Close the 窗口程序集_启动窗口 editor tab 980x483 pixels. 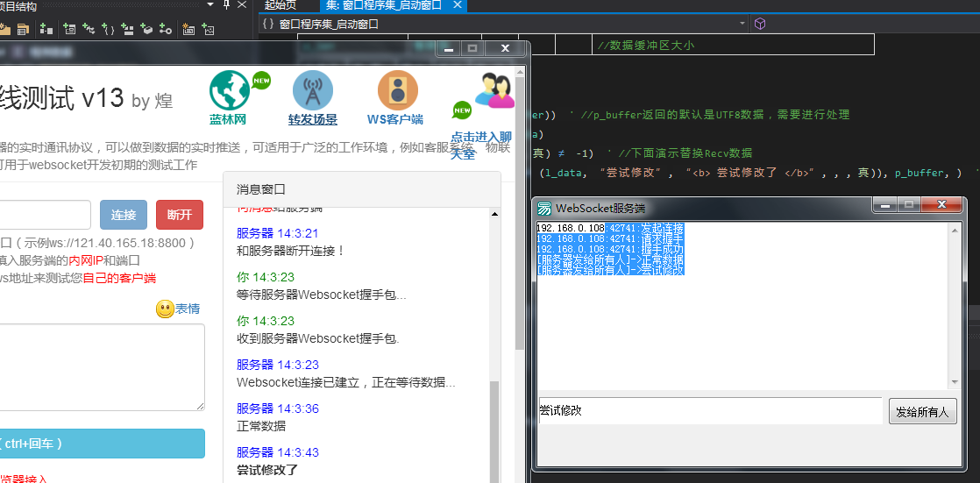point(455,5)
